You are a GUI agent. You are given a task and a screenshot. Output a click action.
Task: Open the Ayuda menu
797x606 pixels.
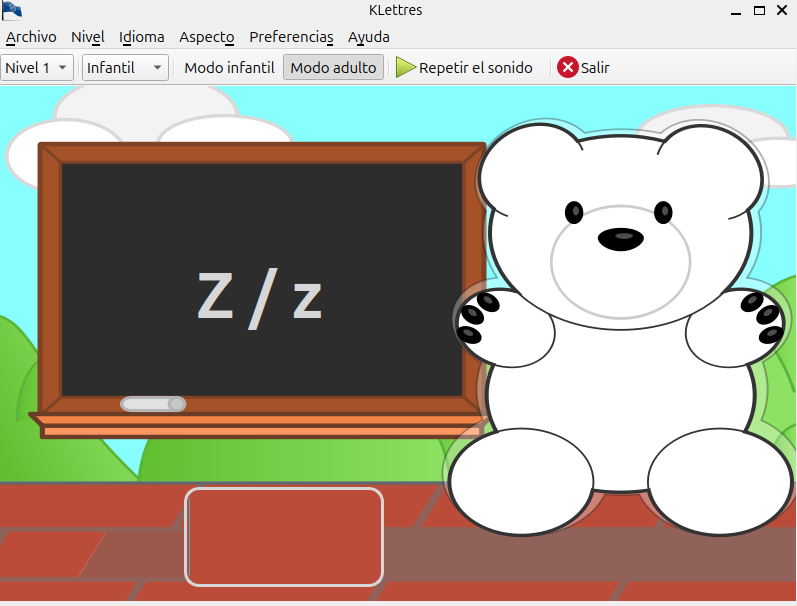click(369, 37)
